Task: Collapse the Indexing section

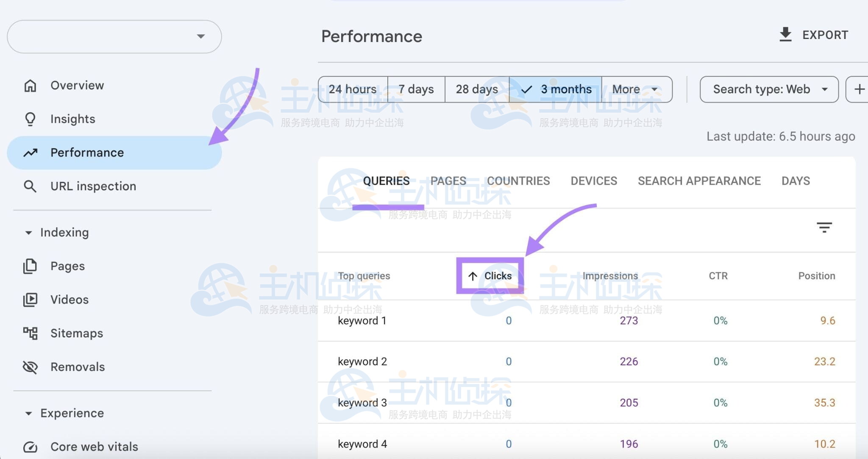Action: click(28, 233)
